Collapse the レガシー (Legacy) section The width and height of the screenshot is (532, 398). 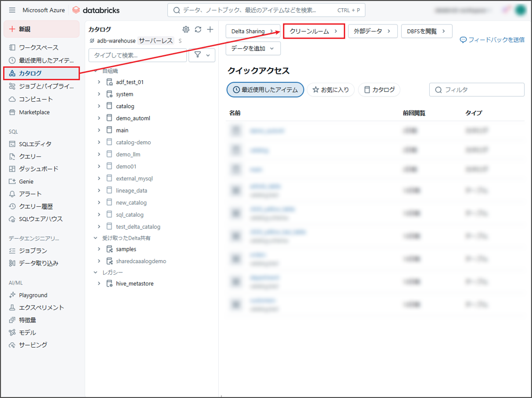[x=95, y=272]
